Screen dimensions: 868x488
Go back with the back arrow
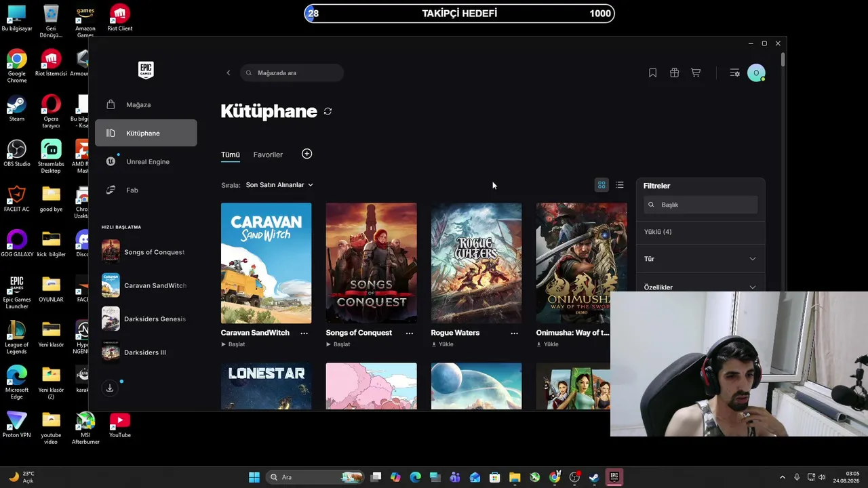[228, 73]
